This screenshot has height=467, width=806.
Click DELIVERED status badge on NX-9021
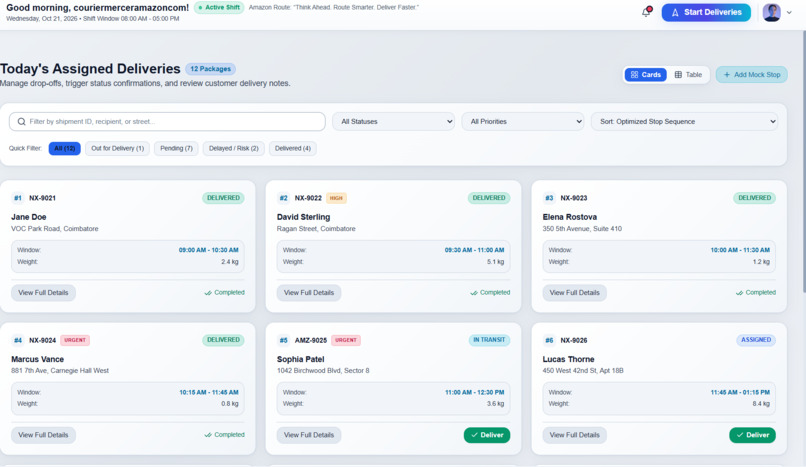click(223, 198)
